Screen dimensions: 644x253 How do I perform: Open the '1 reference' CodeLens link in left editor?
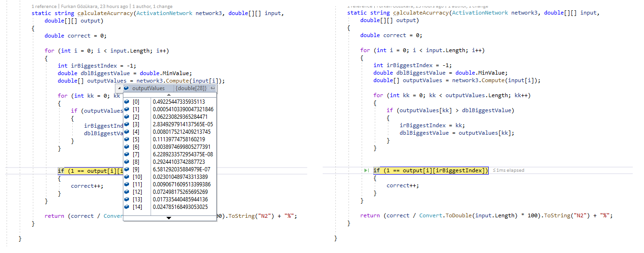[x=45, y=7]
